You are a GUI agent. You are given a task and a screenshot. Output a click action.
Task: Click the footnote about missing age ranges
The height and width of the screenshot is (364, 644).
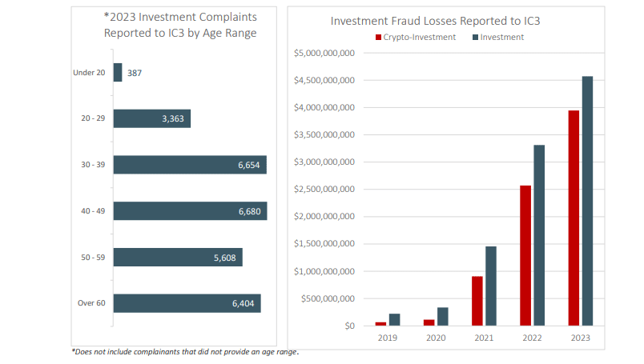pos(185,352)
